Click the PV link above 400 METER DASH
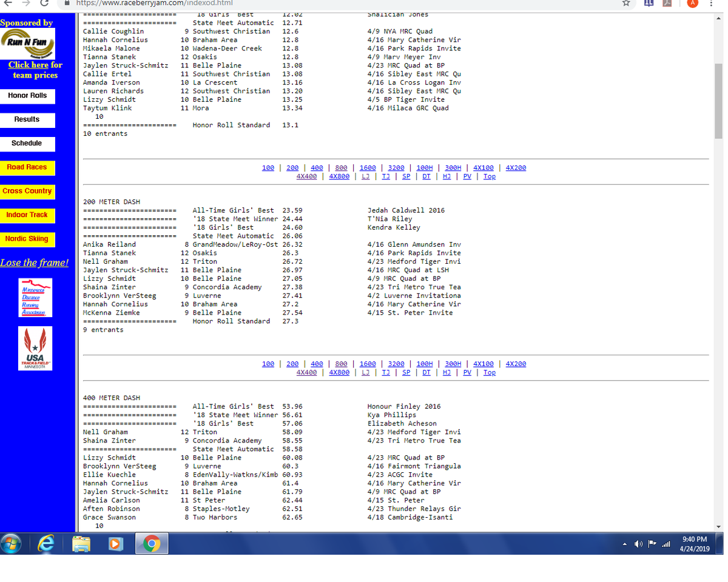This screenshot has height=582, width=728. [x=467, y=373]
